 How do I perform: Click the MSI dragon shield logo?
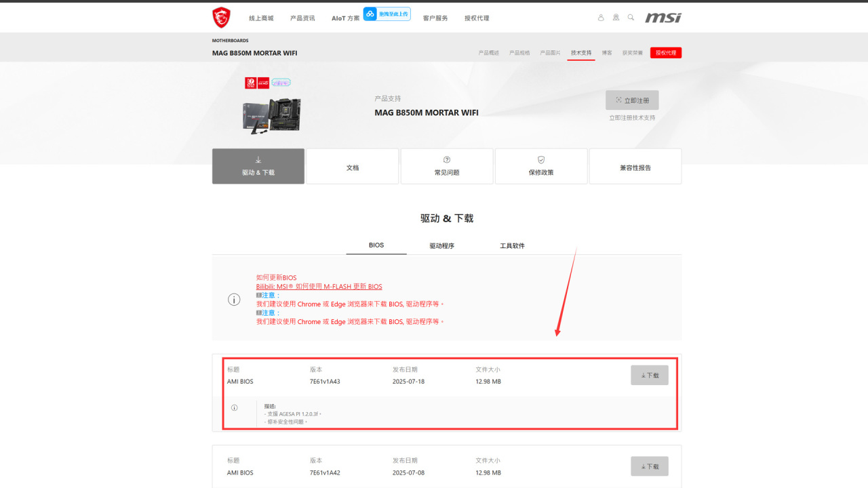tap(221, 18)
